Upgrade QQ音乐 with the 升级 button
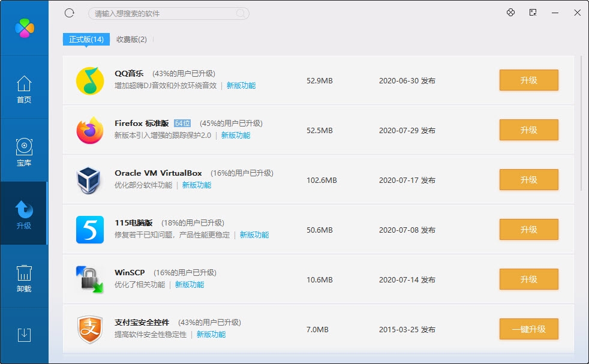The width and height of the screenshot is (589, 364). click(x=529, y=80)
